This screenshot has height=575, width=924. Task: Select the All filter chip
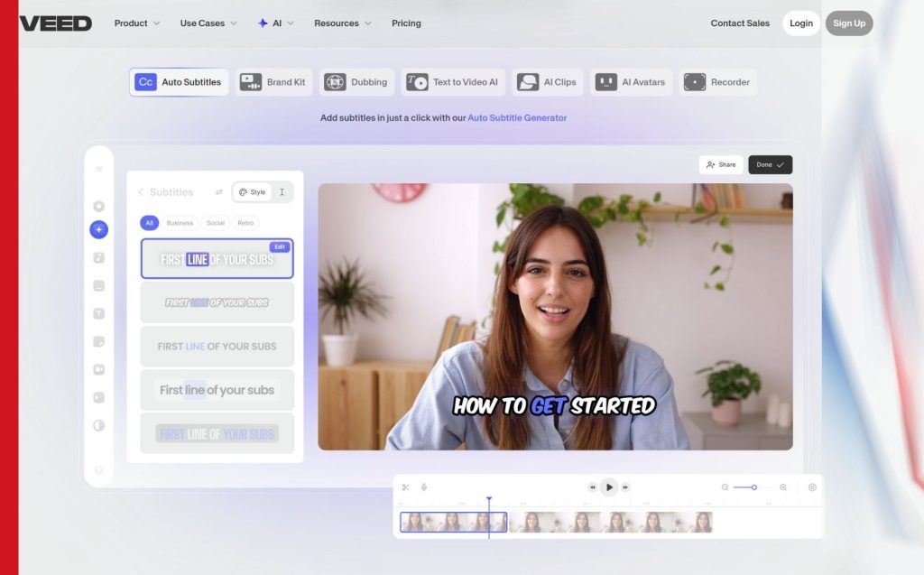point(149,223)
